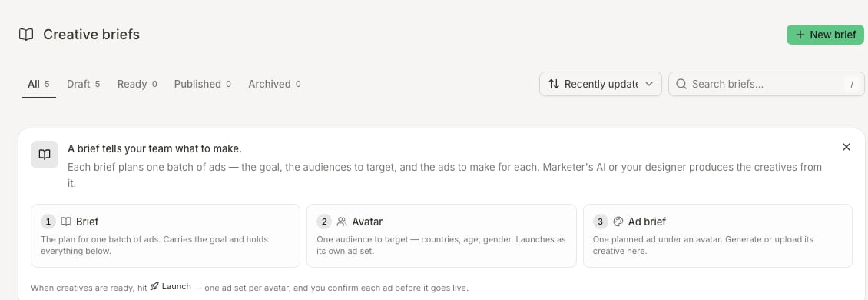Viewport: 868px width, 300px height.
Task: Click the Creative briefs page title
Action: tap(91, 35)
